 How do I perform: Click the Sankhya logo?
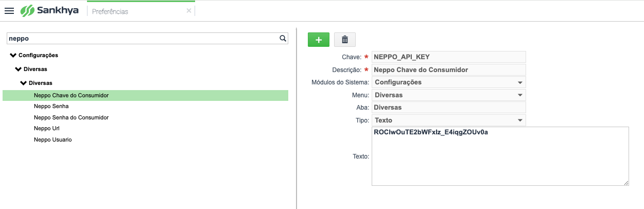tap(49, 10)
